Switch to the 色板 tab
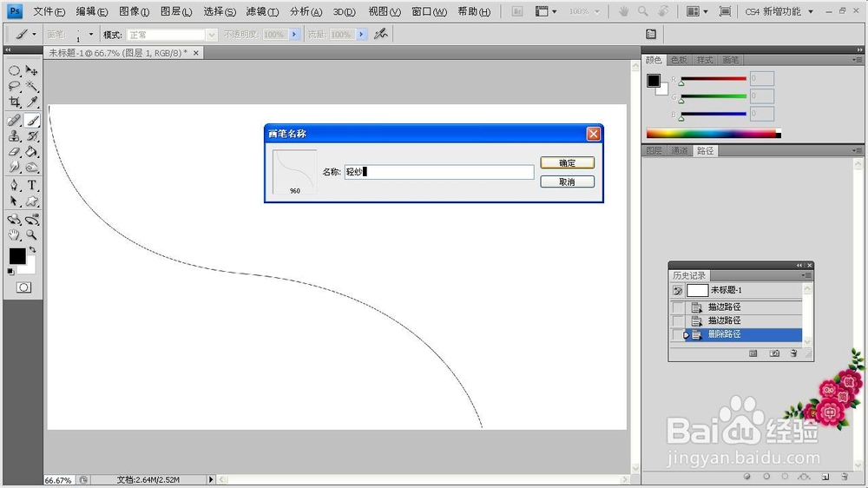 (x=679, y=60)
